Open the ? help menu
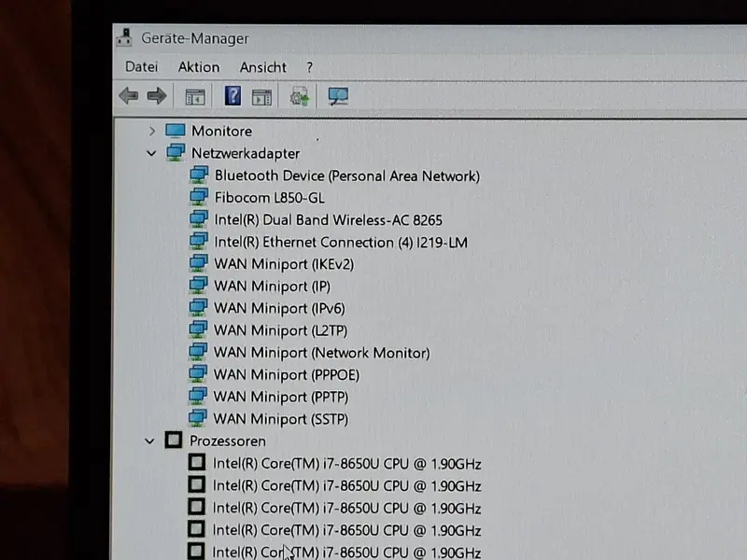This screenshot has width=747, height=560. [310, 67]
